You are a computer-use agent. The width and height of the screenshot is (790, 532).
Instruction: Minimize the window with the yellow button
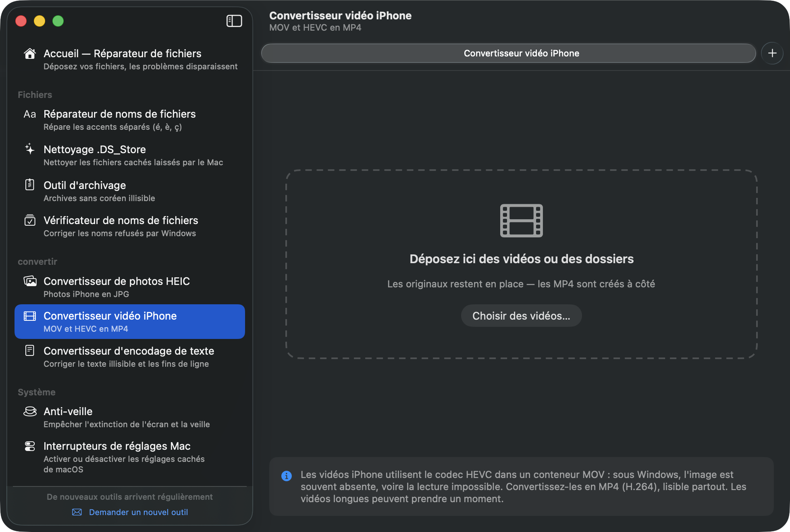(39, 21)
